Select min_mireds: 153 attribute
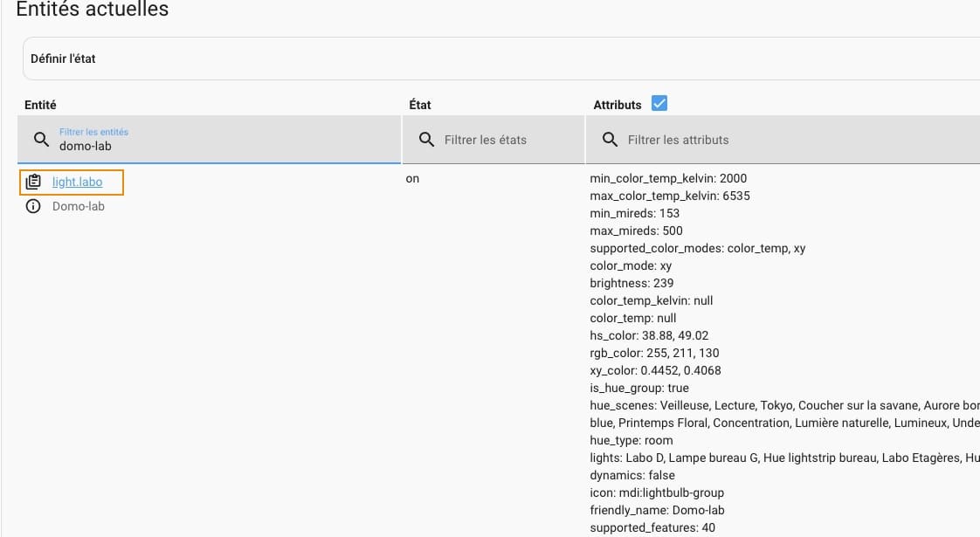 click(634, 214)
